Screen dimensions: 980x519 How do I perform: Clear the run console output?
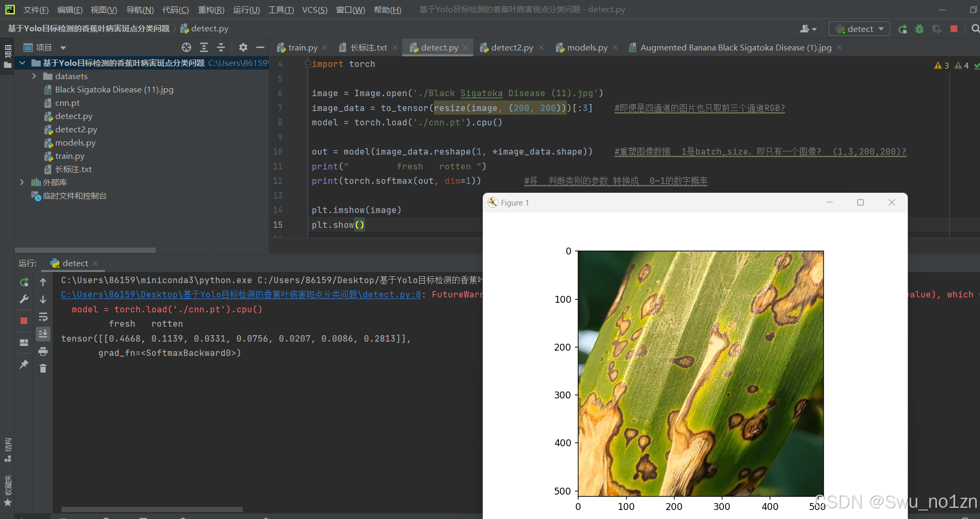43,368
